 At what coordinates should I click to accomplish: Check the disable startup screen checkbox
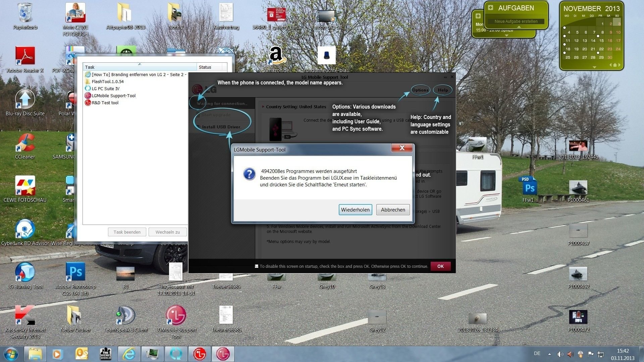[x=257, y=266]
